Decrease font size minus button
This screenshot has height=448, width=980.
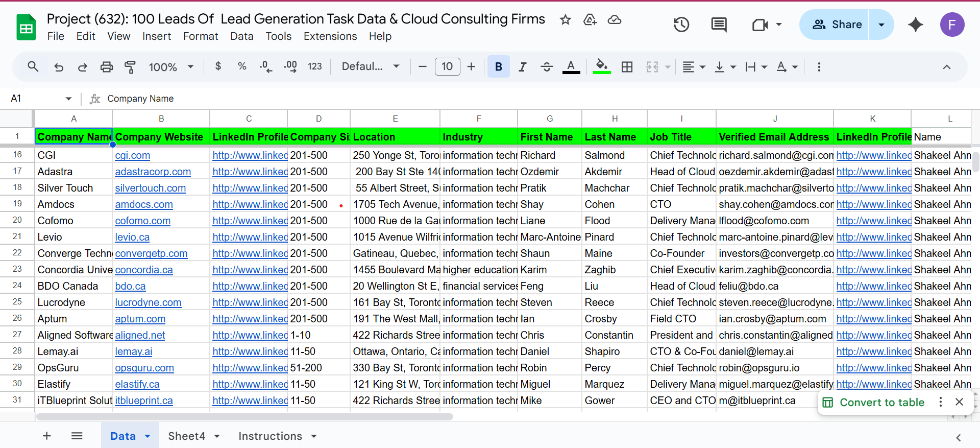point(423,67)
